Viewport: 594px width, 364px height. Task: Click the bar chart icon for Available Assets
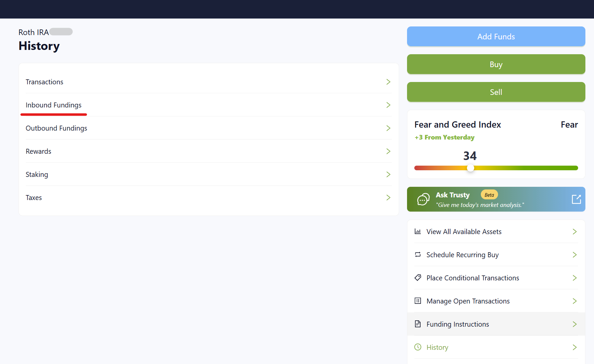click(x=418, y=231)
